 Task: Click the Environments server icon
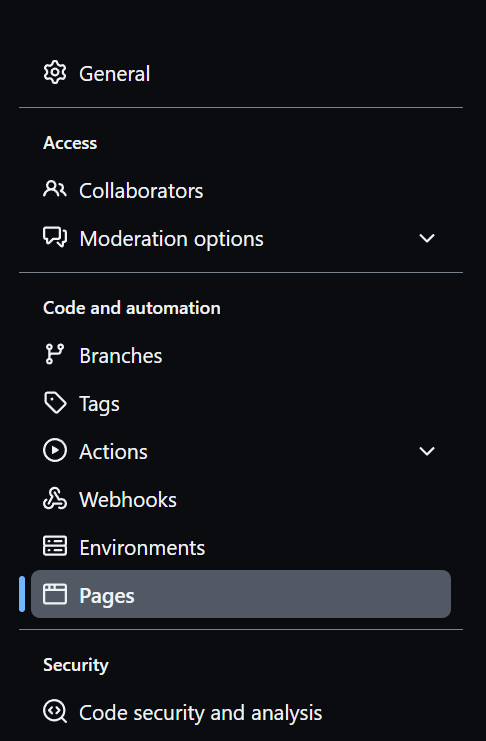[55, 546]
